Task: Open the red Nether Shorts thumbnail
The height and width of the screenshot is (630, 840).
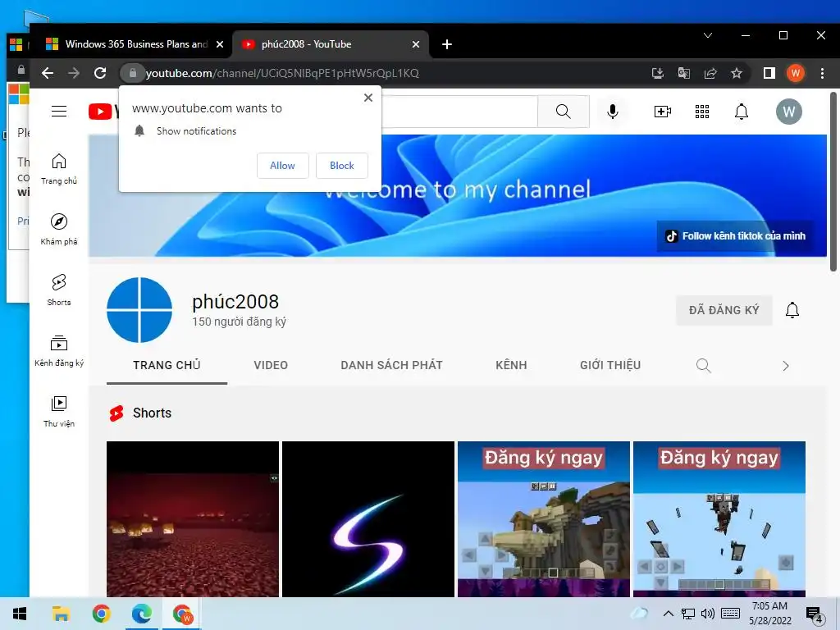Action: (x=193, y=519)
